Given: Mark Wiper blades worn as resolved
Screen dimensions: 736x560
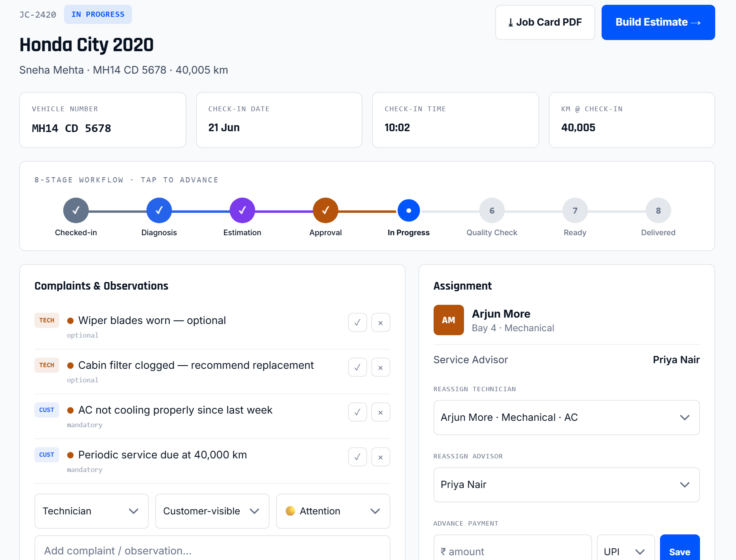Looking at the screenshot, I should coord(358,322).
